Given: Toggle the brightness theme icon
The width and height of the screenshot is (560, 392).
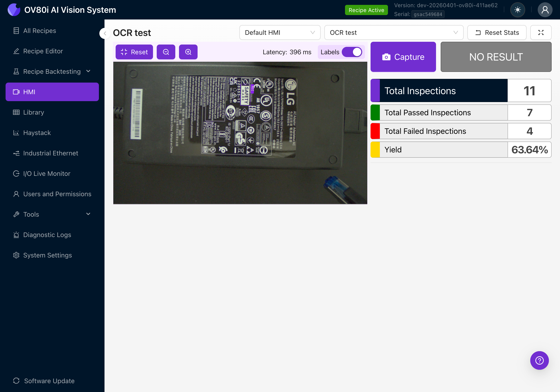Looking at the screenshot, I should (x=518, y=10).
